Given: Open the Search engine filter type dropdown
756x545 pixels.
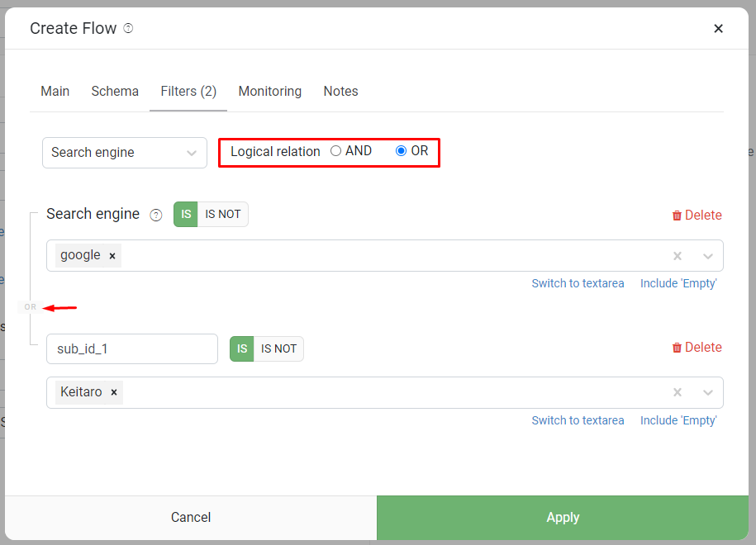Looking at the screenshot, I should pyautogui.click(x=125, y=153).
